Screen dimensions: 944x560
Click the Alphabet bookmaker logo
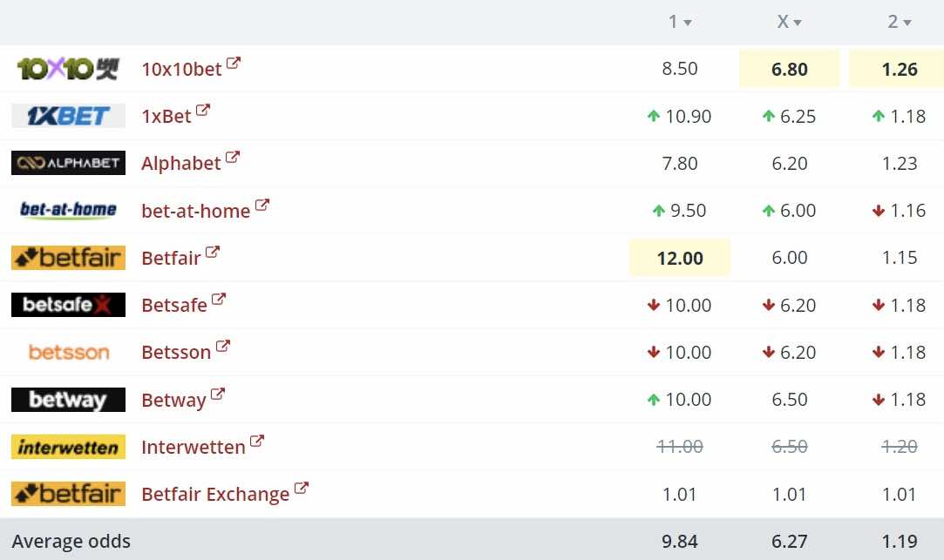tap(68, 162)
